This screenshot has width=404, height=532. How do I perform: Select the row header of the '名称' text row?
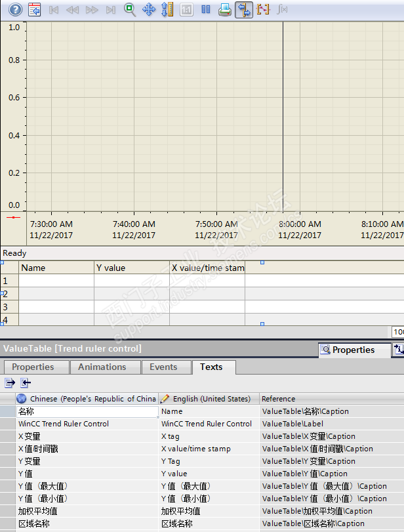(x=7, y=411)
